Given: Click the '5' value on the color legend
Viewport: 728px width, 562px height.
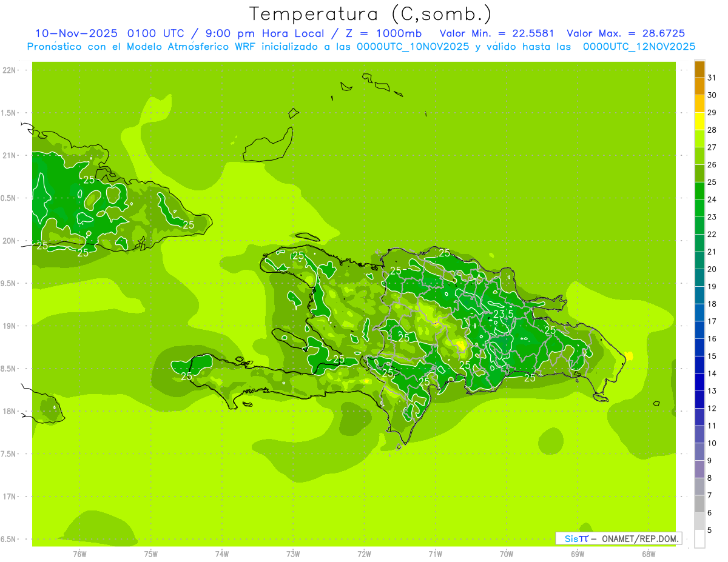Looking at the screenshot, I should pos(710,530).
